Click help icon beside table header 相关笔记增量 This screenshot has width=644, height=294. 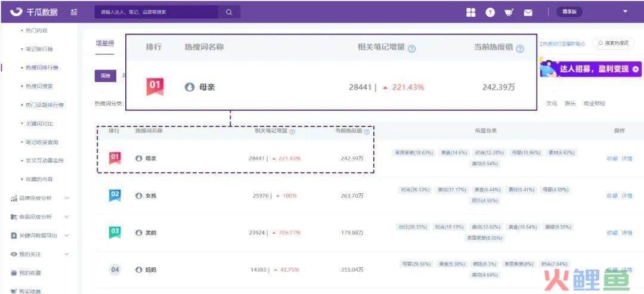pyautogui.click(x=292, y=132)
